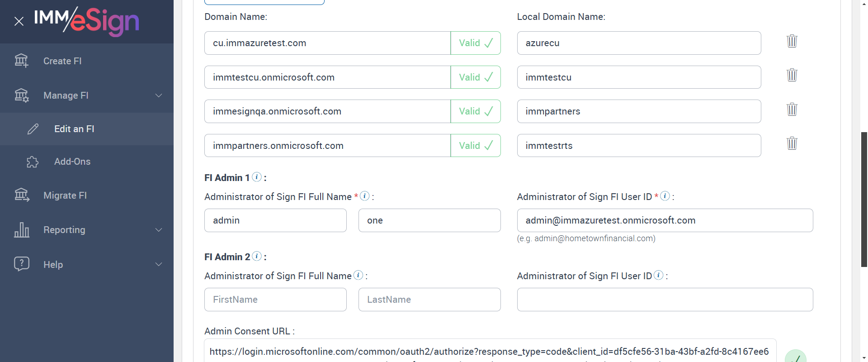Delete the immtestcu.onmicrosoft.com domain row

[792, 75]
